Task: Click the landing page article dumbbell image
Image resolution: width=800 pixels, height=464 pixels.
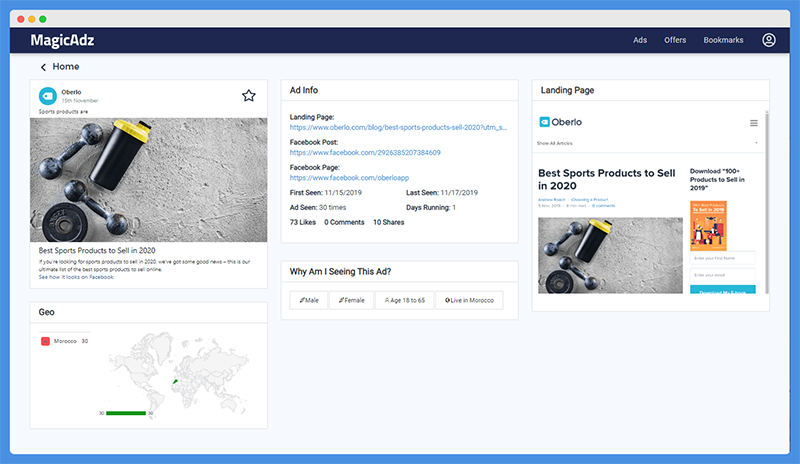Action: click(x=610, y=255)
